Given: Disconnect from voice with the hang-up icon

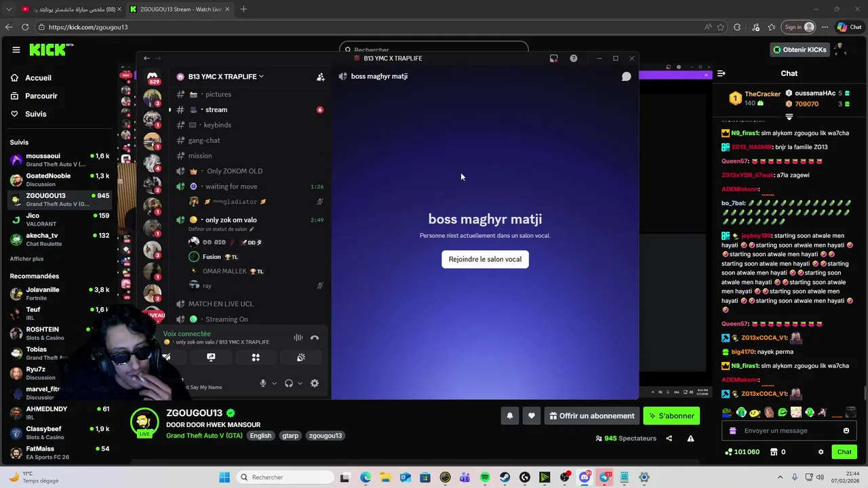Looking at the screenshot, I should pyautogui.click(x=315, y=338).
